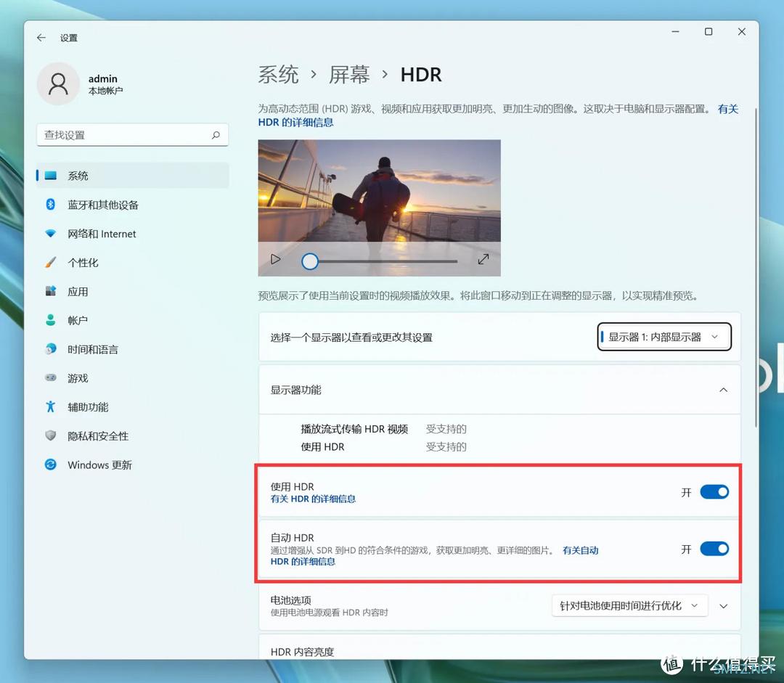Maximize the 设置 window
The width and height of the screenshot is (784, 683).
click(709, 31)
